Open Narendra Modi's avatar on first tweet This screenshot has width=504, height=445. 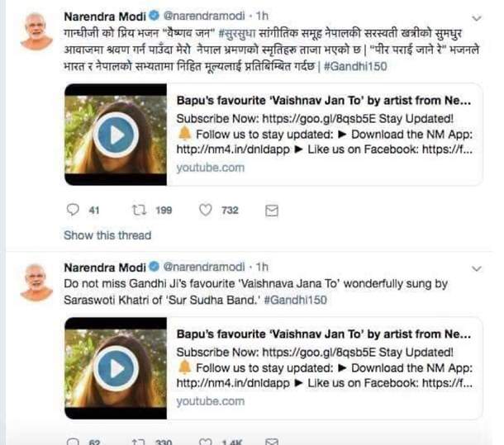click(x=36, y=31)
